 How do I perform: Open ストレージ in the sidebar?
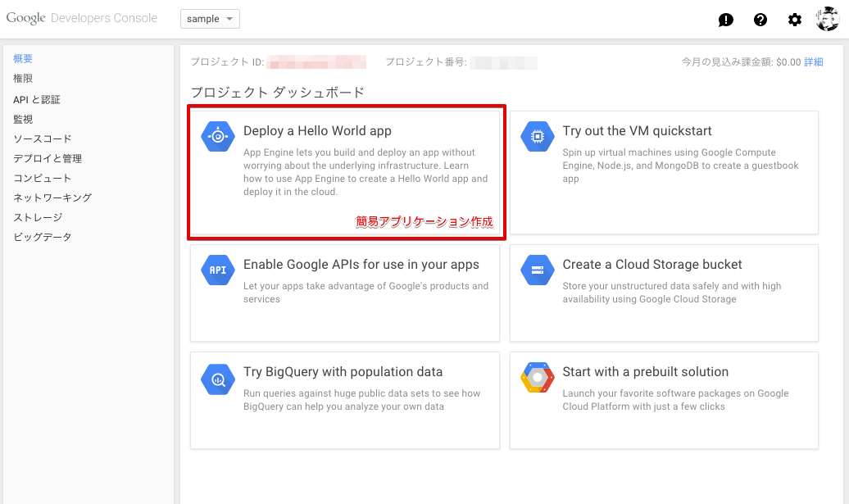[38, 217]
